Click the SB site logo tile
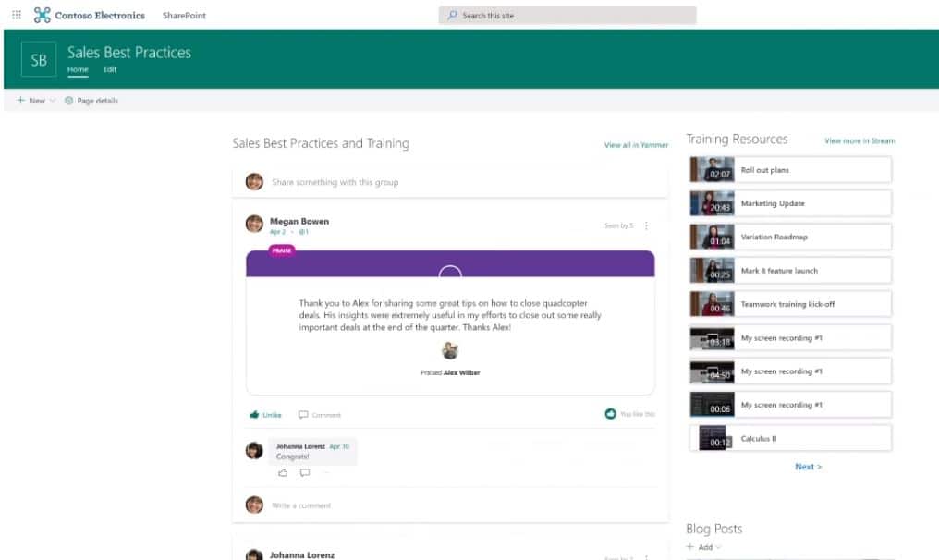The image size is (939, 560). click(x=39, y=59)
